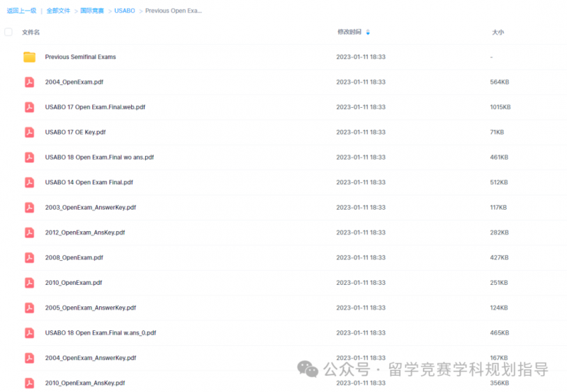Click PDF icon of USABO 14 Open Exam Final.pdf

click(x=29, y=182)
